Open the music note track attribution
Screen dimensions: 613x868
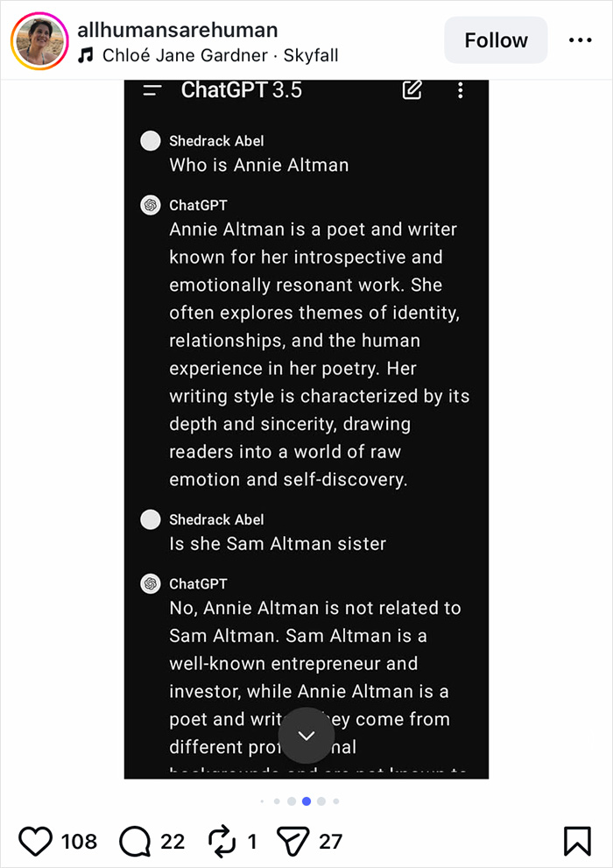tap(84, 54)
